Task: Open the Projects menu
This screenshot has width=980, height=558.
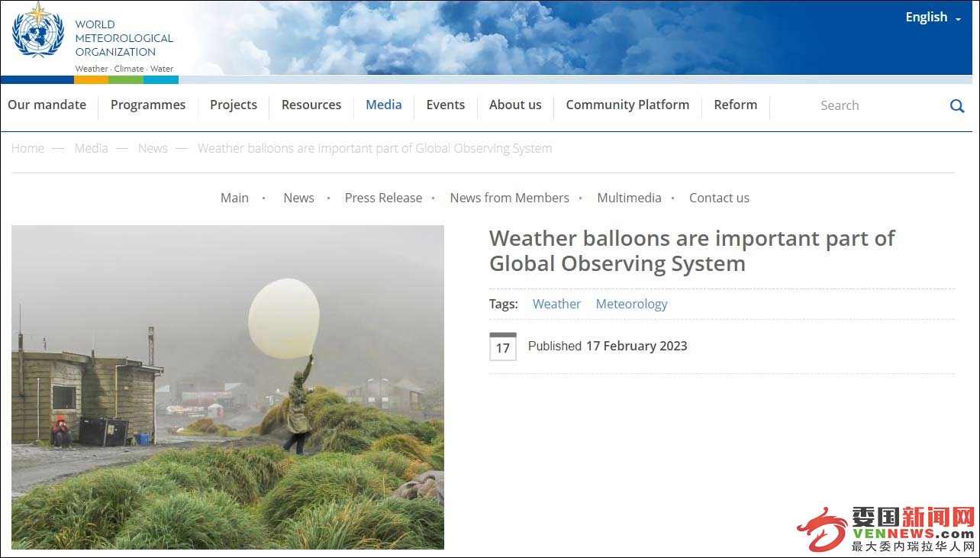Action: coord(234,105)
